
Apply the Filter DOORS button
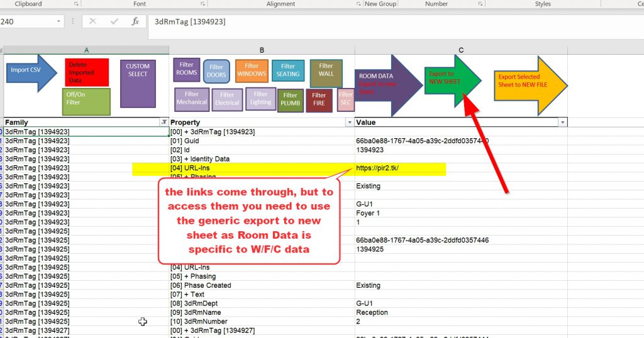click(216, 72)
